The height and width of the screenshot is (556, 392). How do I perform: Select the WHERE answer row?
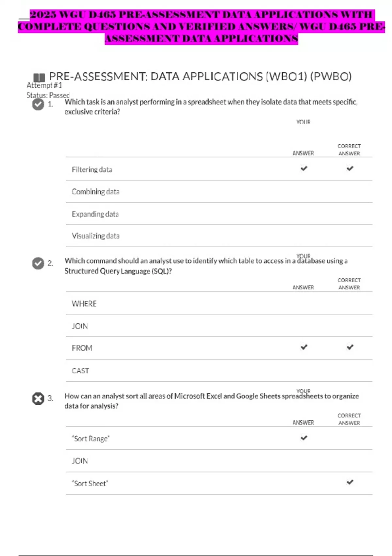pyautogui.click(x=84, y=304)
